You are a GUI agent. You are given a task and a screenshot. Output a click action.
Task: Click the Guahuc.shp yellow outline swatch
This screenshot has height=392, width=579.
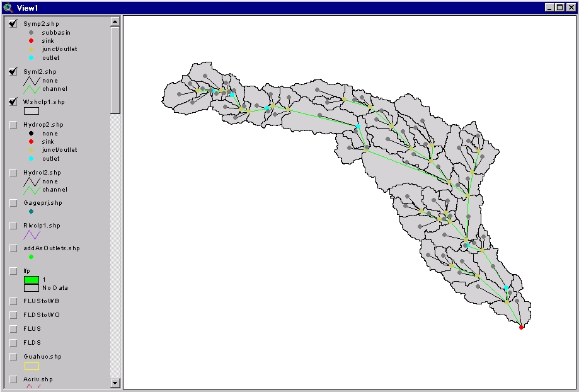[x=32, y=366]
